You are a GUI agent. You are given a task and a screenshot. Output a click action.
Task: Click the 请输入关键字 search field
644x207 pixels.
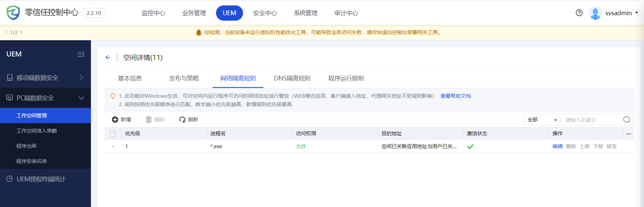click(592, 120)
